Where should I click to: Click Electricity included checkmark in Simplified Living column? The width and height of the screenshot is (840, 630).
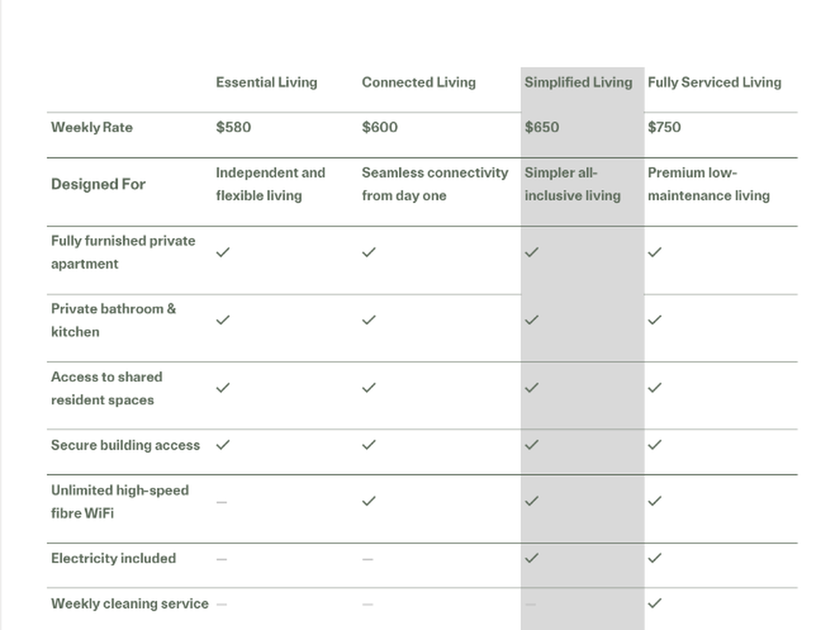(532, 558)
